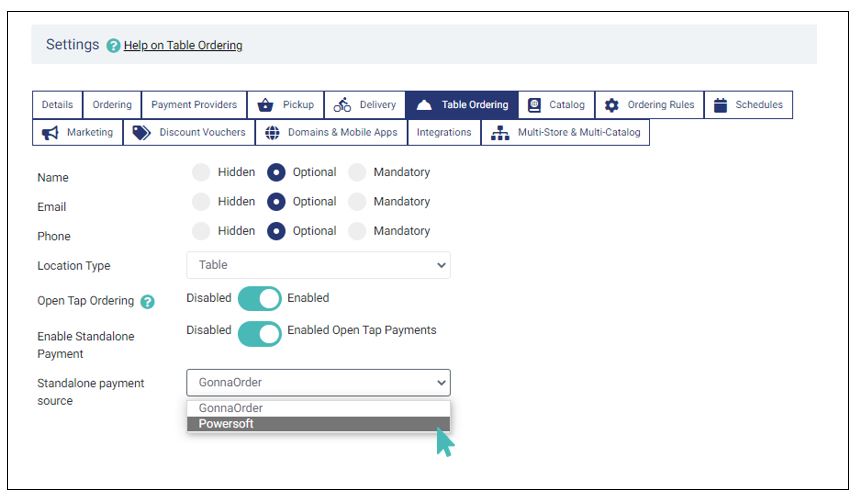Click the Domains & Mobile Apps label
The height and width of the screenshot is (502, 858).
tap(343, 132)
